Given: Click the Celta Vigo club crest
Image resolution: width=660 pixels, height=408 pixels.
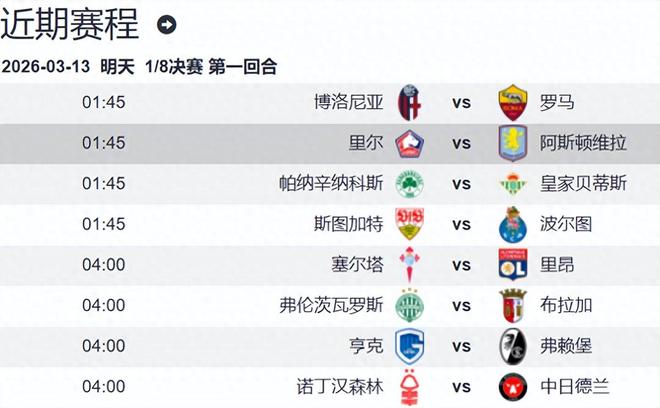Looking at the screenshot, I should 410,265.
